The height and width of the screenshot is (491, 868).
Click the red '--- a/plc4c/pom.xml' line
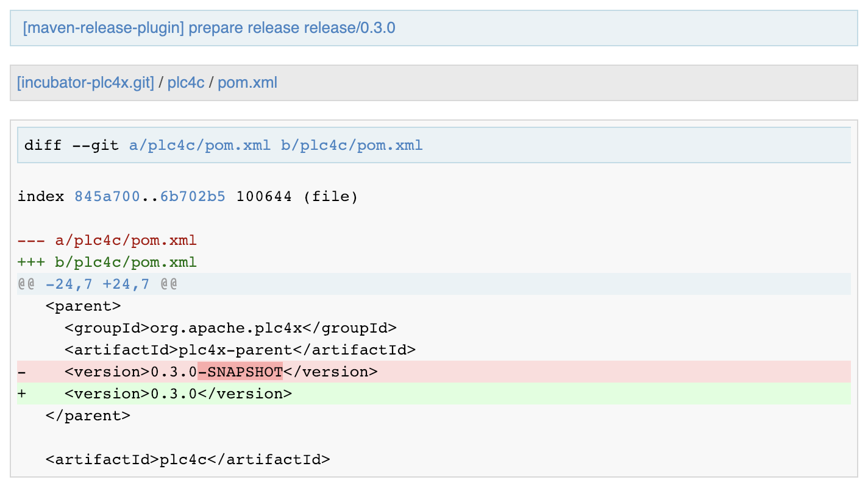(x=107, y=241)
